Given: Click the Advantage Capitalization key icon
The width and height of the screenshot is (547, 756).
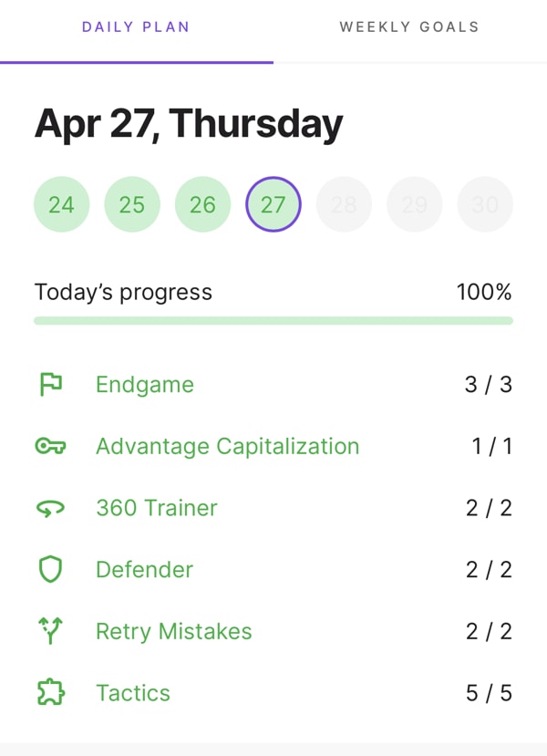Looking at the screenshot, I should click(x=51, y=447).
